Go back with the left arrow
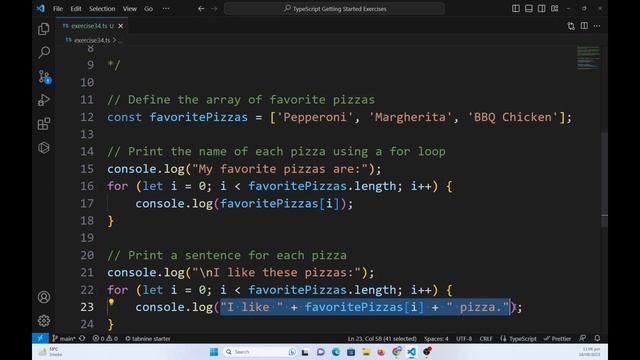This screenshot has width=640, height=360. 201,9
